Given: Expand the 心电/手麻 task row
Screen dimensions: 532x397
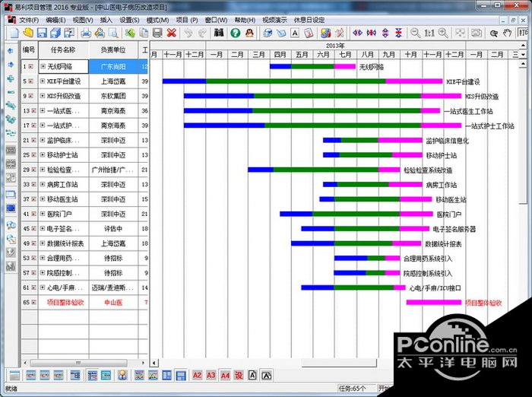Looking at the screenshot, I should (x=43, y=287).
